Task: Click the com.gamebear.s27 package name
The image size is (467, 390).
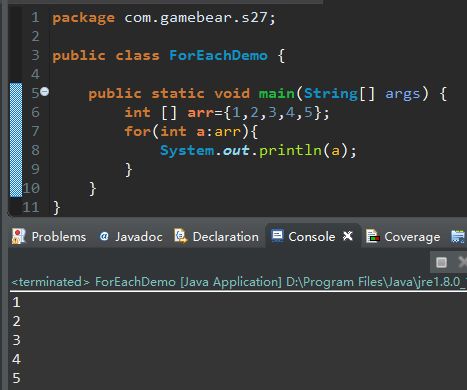Action: click(196, 18)
